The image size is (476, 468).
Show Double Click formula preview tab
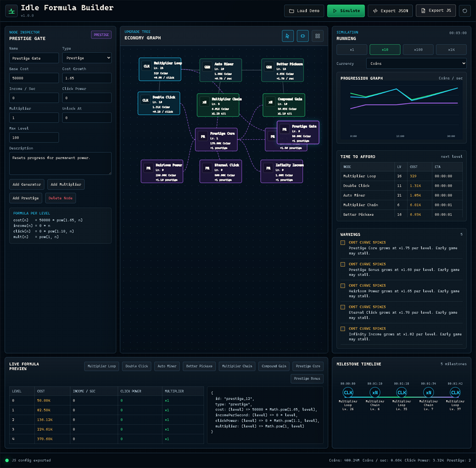[x=137, y=366]
